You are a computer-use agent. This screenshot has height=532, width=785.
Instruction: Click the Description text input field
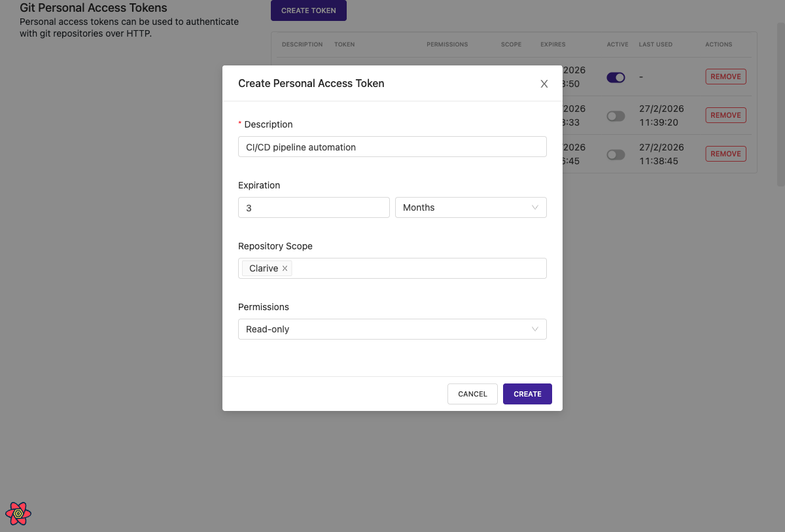(x=391, y=147)
